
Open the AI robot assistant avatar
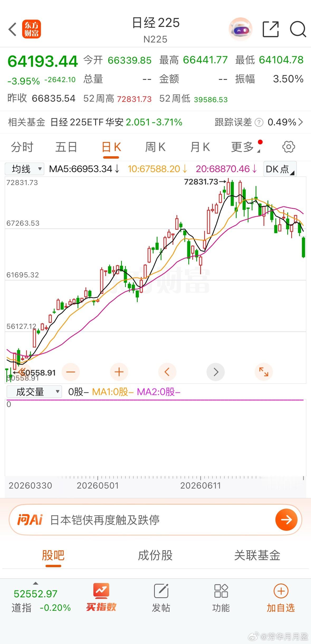click(240, 29)
